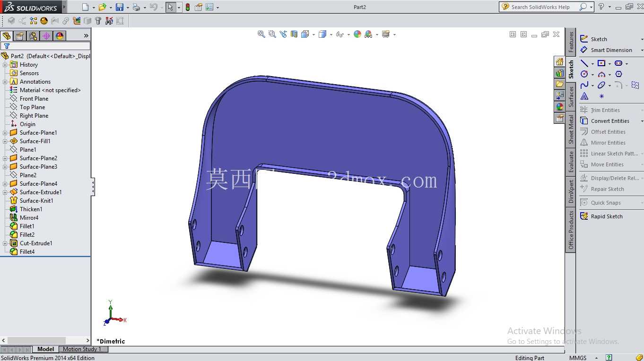Expand the manager tabs chevron
This screenshot has width=644, height=361.
point(86,35)
